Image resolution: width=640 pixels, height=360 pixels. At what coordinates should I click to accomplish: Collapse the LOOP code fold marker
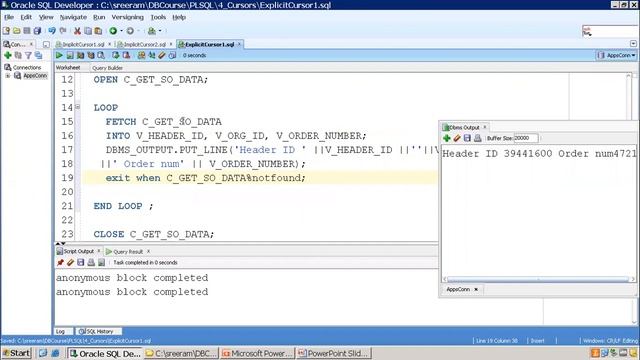(78, 107)
